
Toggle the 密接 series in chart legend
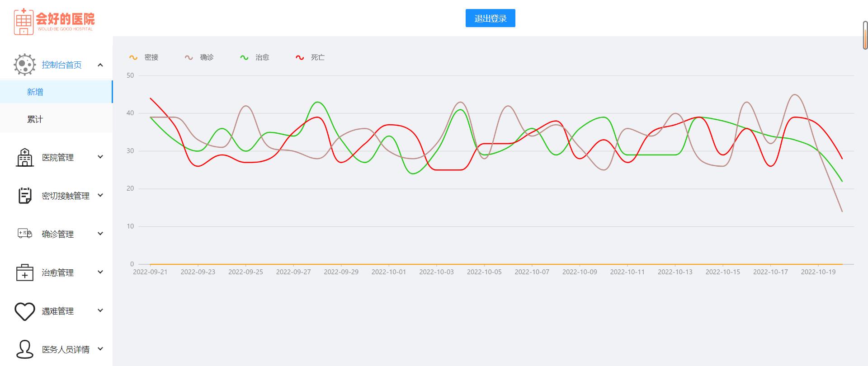pos(144,57)
